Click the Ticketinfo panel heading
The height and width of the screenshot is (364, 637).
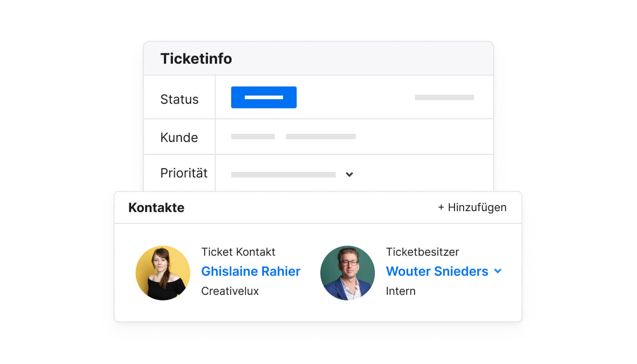pos(196,59)
